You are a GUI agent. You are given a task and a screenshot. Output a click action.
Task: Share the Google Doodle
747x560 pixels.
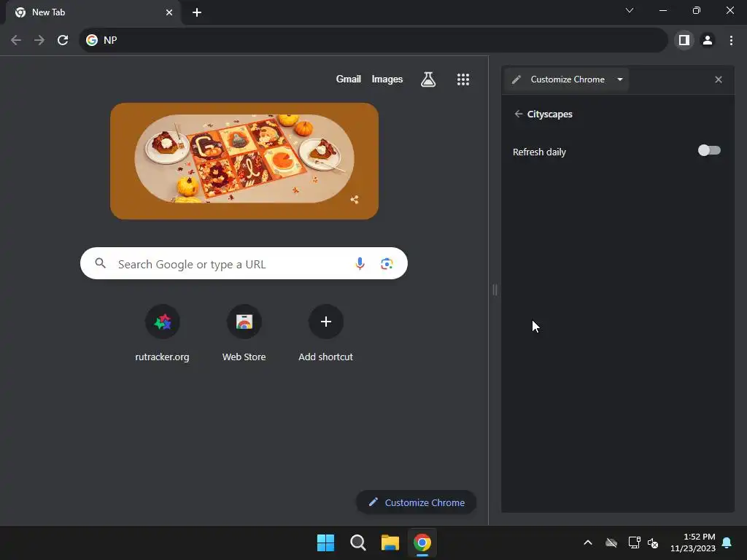[355, 200]
